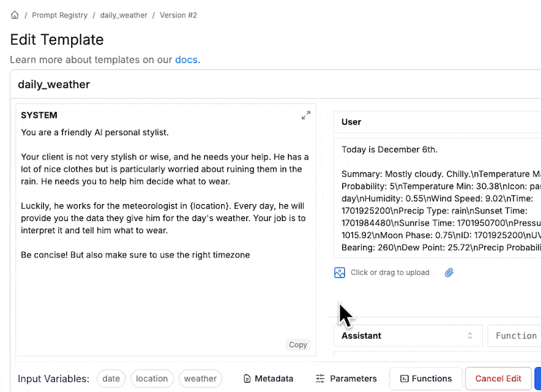Image resolution: width=541 pixels, height=392 pixels.
Task: Copy the system prompt text
Action: click(x=298, y=345)
